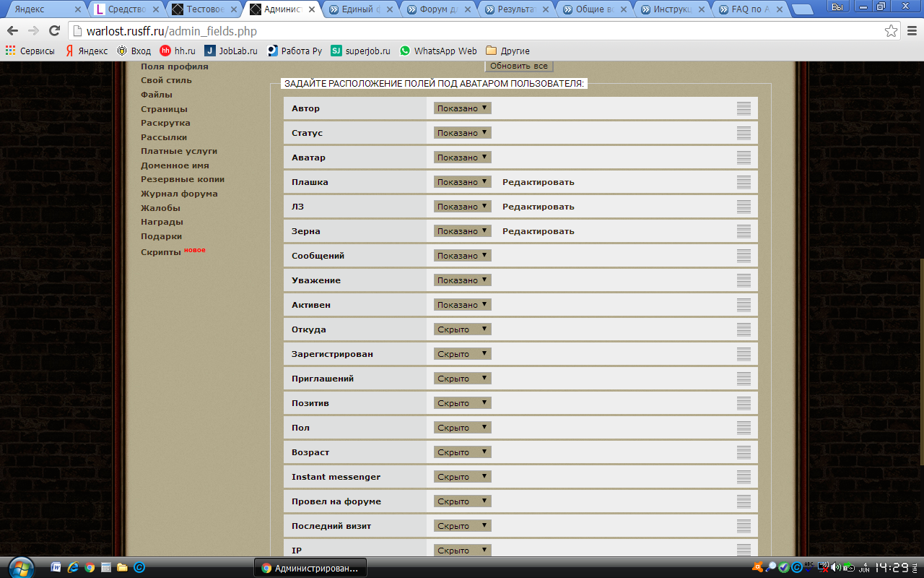Click Редактировать next to ЛЗ
924x578 pixels.
(x=539, y=207)
